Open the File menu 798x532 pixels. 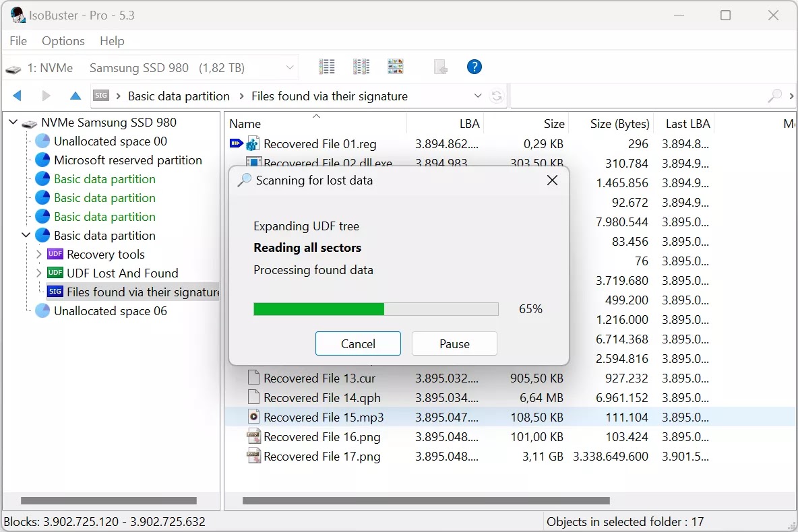(x=18, y=41)
